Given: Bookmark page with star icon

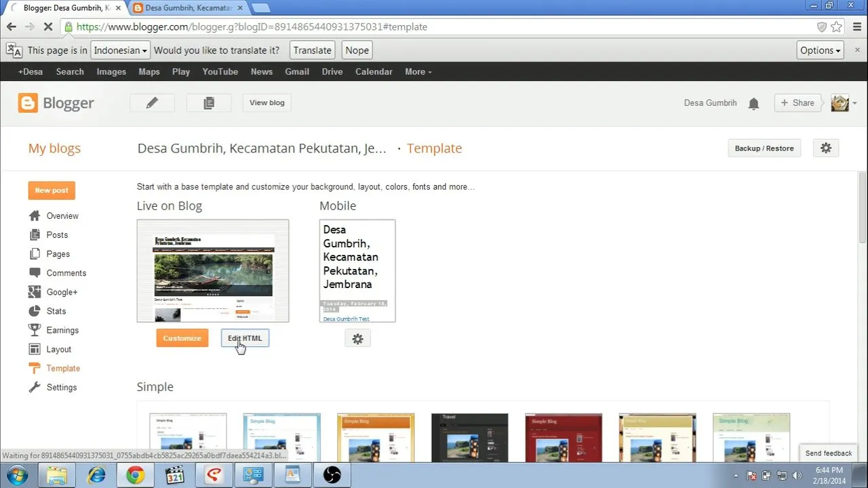Looking at the screenshot, I should pyautogui.click(x=837, y=27).
